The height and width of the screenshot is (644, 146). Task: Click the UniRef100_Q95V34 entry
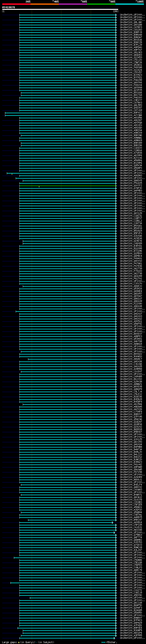131,165
